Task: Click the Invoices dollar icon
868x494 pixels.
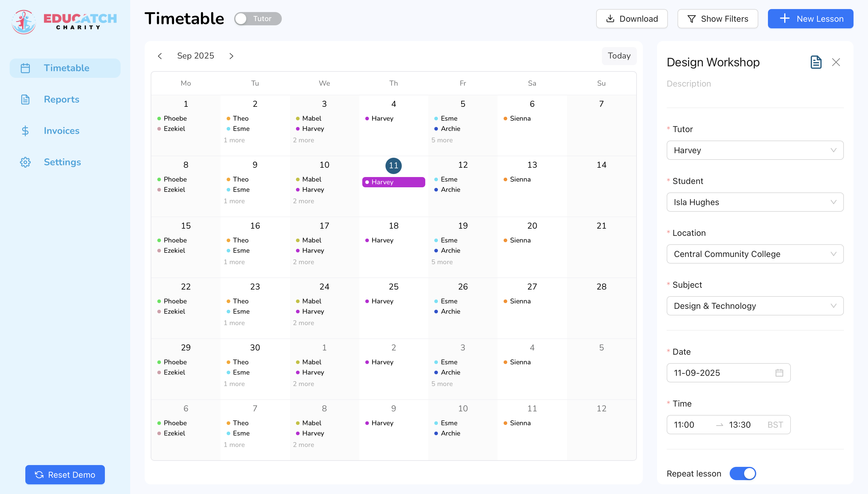Action: coord(25,131)
